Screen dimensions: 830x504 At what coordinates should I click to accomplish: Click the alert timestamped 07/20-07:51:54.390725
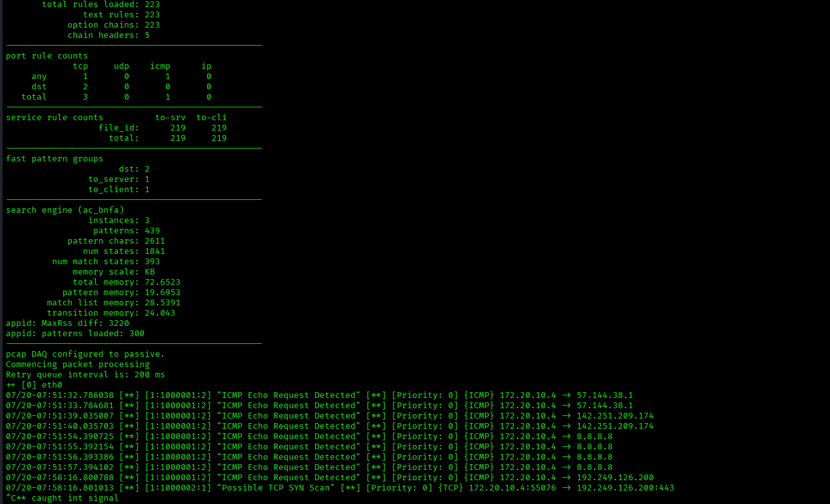tap(309, 437)
